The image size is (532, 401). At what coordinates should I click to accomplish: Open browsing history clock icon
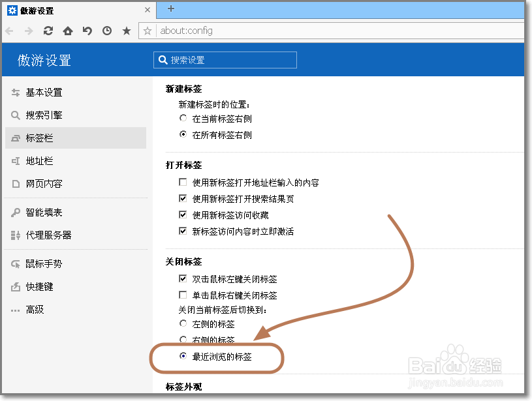[x=107, y=31]
